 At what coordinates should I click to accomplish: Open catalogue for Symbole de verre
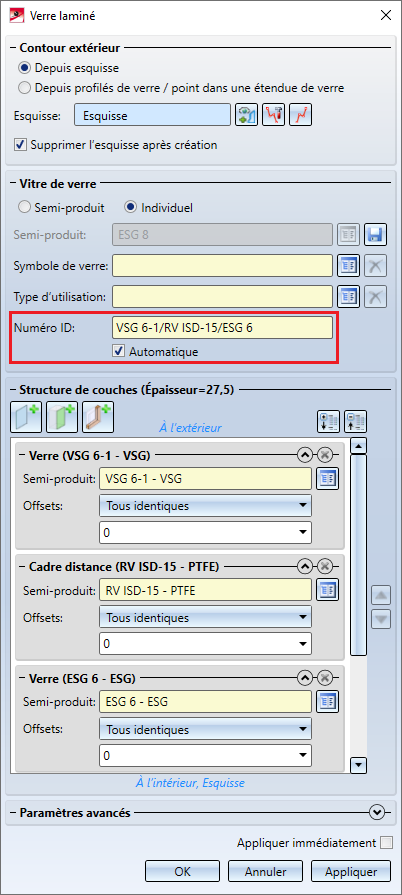coord(348,265)
